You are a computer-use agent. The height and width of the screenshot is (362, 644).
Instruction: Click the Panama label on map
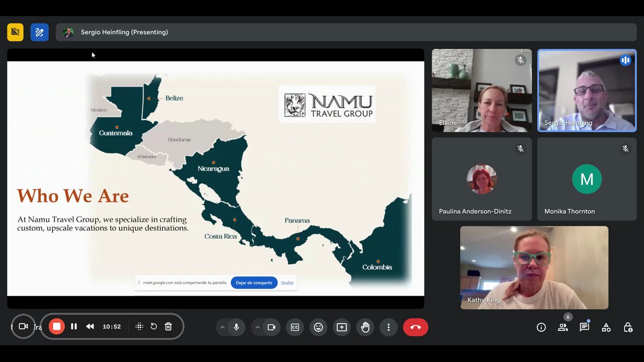point(297,220)
